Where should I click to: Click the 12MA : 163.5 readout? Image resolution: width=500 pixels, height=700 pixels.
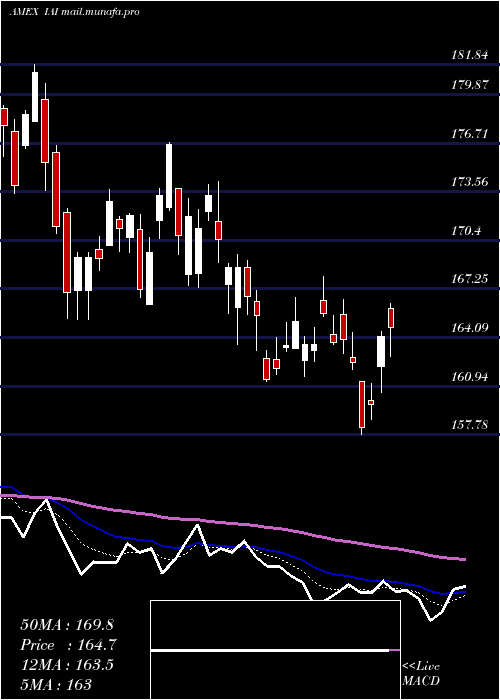pos(67,665)
